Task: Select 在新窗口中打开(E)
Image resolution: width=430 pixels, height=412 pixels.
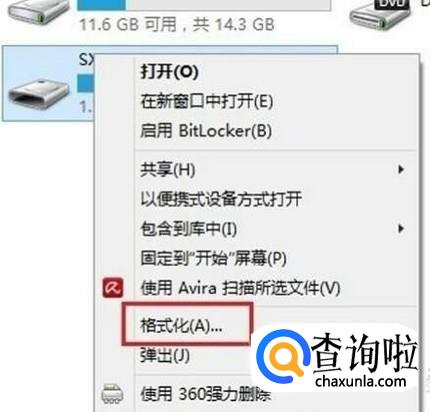Action: click(207, 101)
